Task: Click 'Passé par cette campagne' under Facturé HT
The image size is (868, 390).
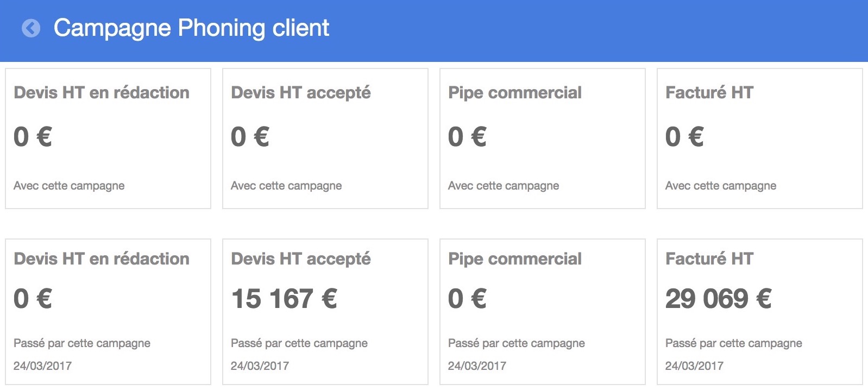Action: pyautogui.click(x=734, y=343)
